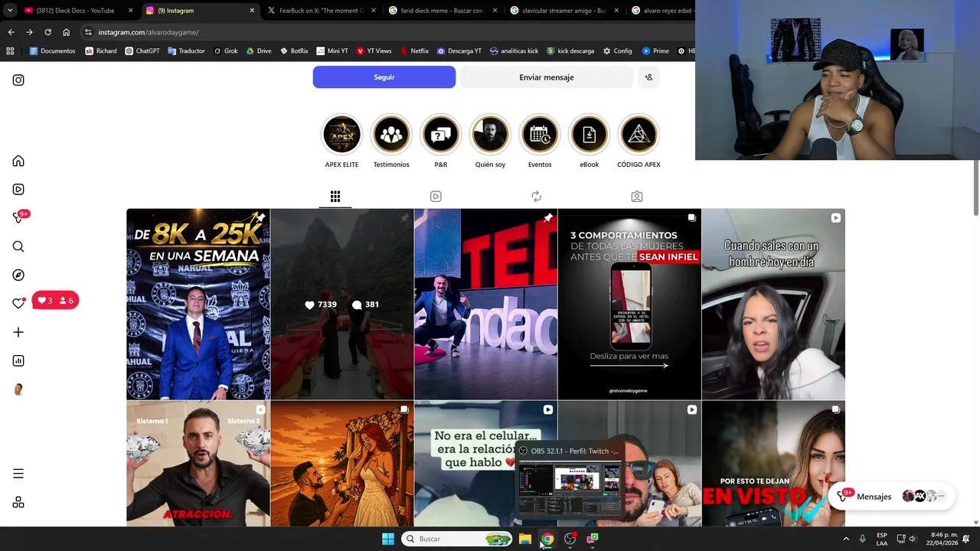Open the ChatGPT bookmark
The width and height of the screenshot is (980, 551).
[142, 51]
